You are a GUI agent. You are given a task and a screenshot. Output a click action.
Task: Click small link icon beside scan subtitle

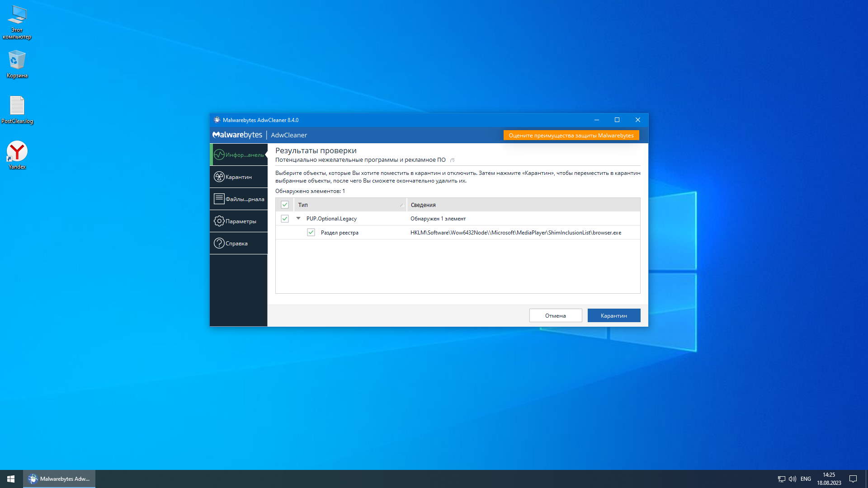(452, 160)
